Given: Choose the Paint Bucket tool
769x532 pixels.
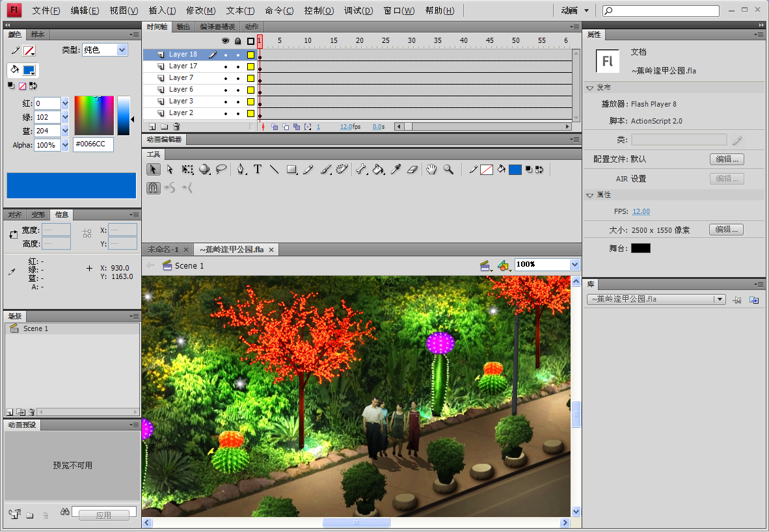Looking at the screenshot, I should coord(378,170).
